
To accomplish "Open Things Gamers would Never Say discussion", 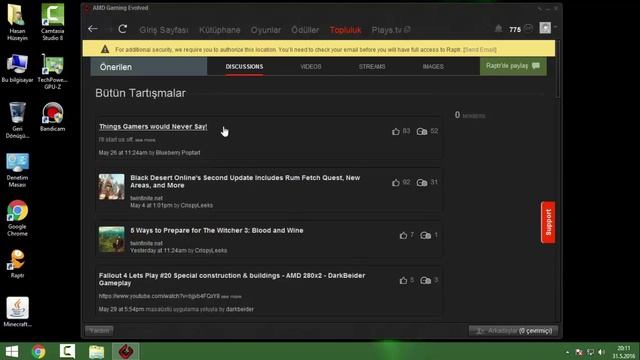I will pos(153,127).
